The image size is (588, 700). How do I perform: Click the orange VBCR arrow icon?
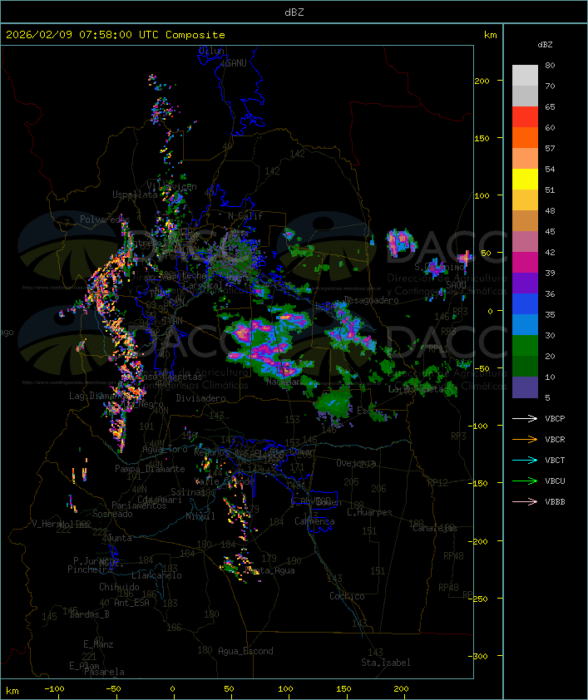pos(525,439)
